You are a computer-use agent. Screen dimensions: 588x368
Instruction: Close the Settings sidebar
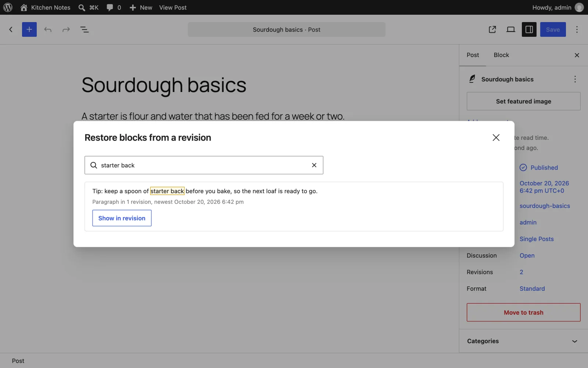[x=577, y=55]
